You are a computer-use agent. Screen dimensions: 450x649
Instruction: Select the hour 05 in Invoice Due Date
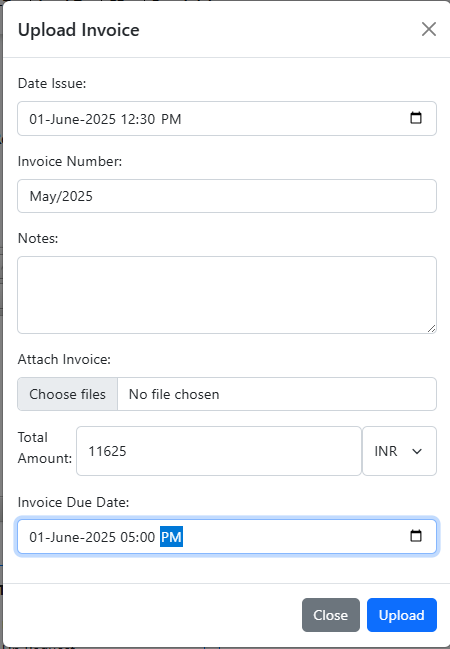127,537
